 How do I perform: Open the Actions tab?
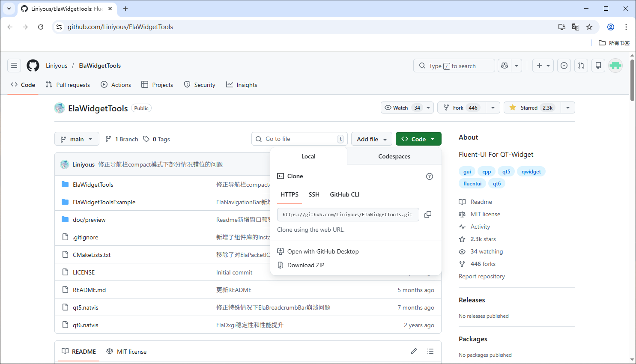pyautogui.click(x=116, y=85)
